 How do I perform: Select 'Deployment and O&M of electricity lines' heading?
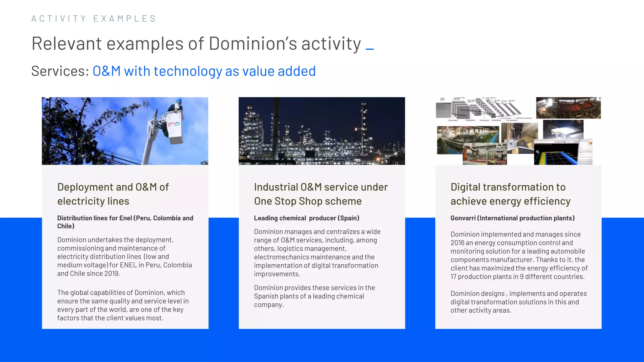[113, 194]
